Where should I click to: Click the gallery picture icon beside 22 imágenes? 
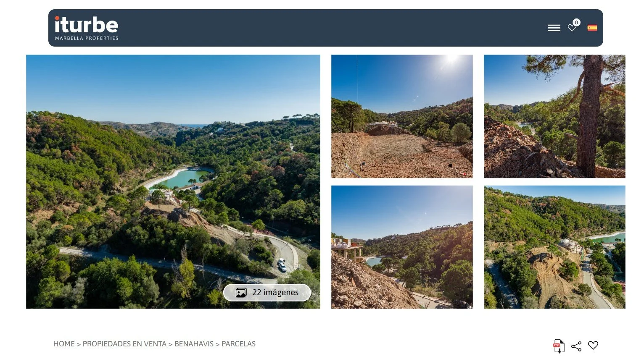pos(241,293)
